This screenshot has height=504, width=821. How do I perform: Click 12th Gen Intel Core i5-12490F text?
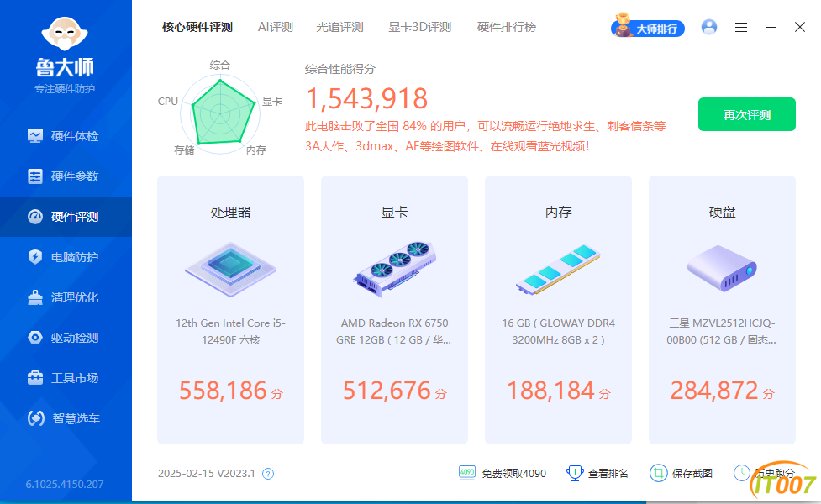click(230, 331)
